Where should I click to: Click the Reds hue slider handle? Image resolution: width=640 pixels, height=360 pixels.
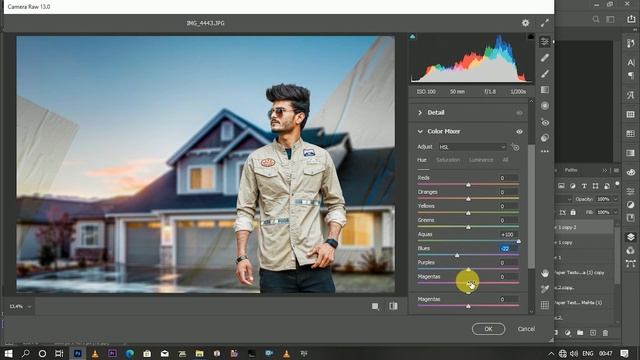tap(468, 185)
